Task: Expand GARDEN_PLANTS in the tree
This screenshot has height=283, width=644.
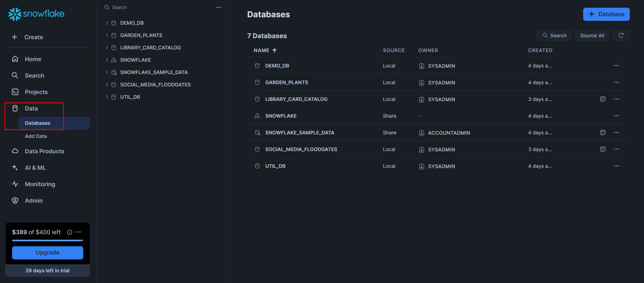Action: coord(107,35)
